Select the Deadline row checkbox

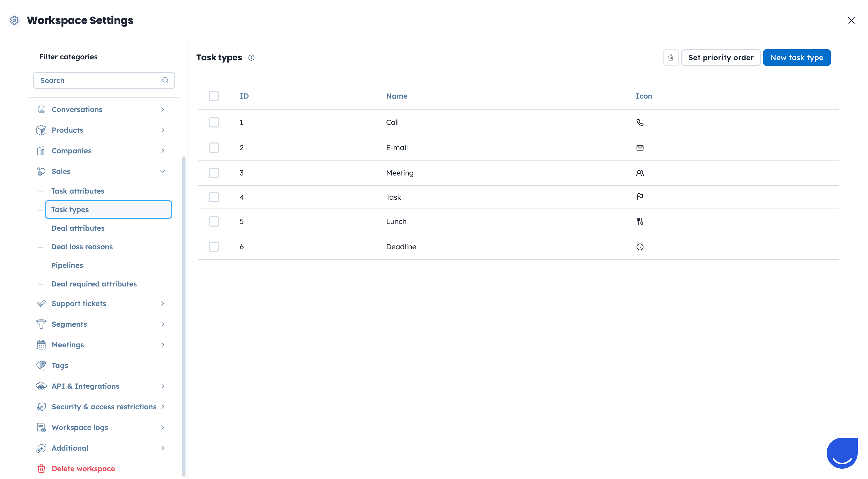pos(214,247)
